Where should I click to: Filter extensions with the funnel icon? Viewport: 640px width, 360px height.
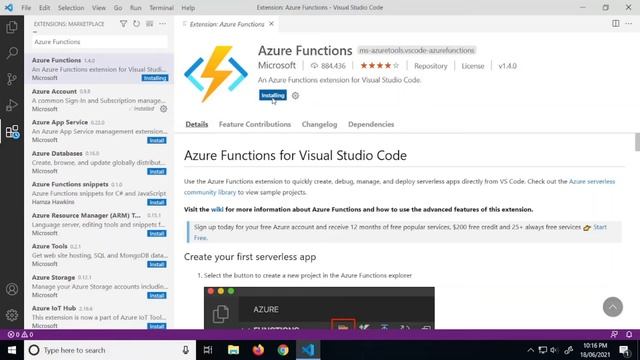click(123, 24)
